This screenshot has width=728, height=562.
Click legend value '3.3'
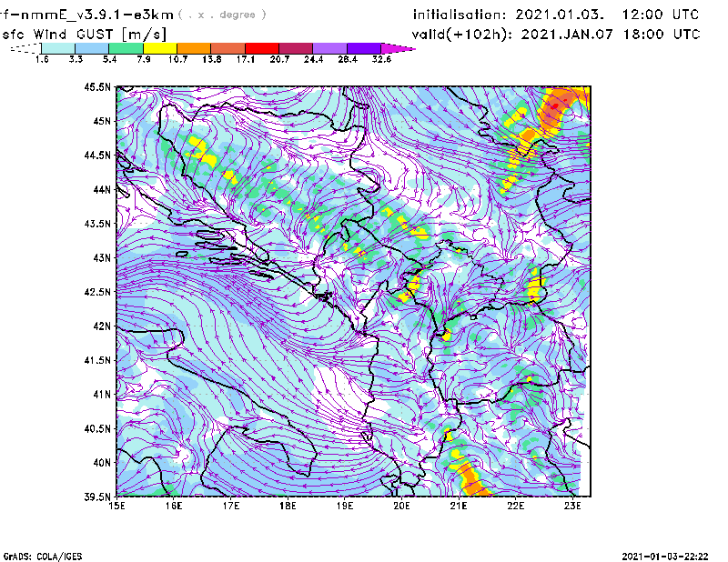(76, 59)
